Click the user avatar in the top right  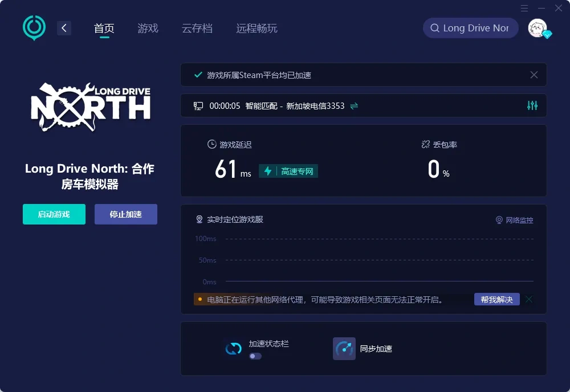coord(536,27)
